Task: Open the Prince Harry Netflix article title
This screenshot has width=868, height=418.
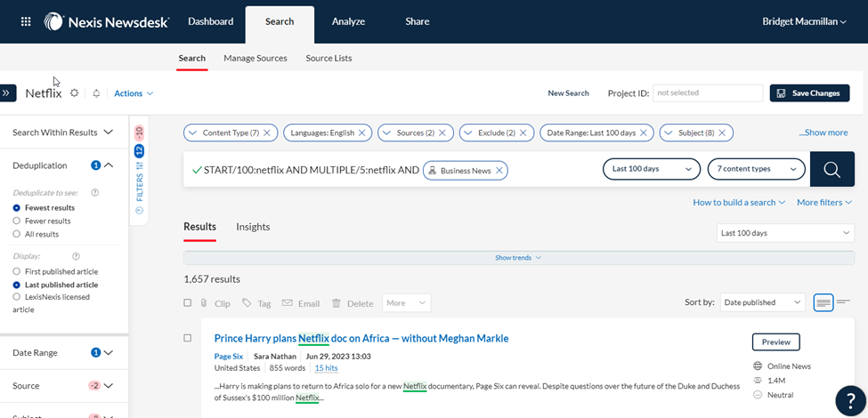Action: pyautogui.click(x=361, y=338)
